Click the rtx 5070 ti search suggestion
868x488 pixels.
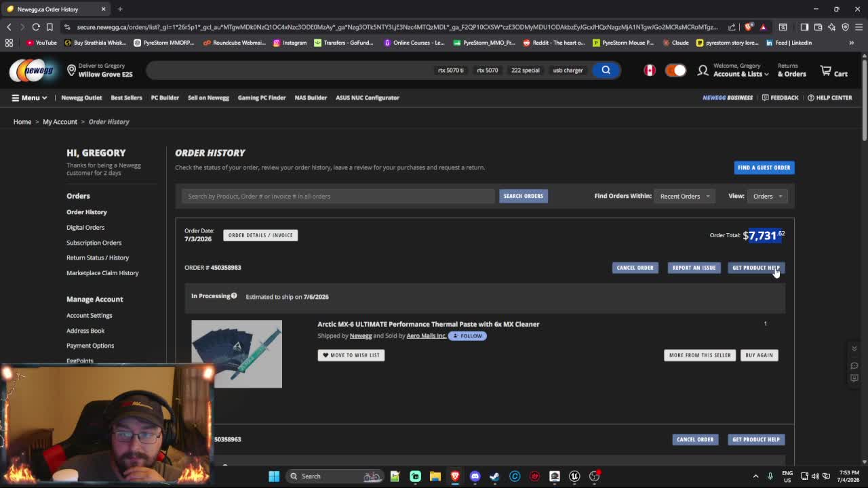tap(450, 70)
